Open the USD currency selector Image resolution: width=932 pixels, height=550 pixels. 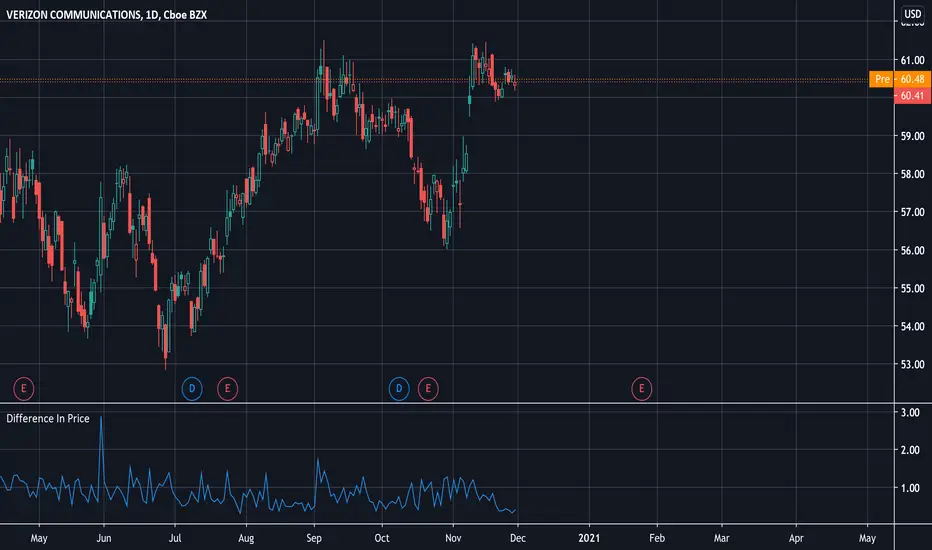pos(912,14)
